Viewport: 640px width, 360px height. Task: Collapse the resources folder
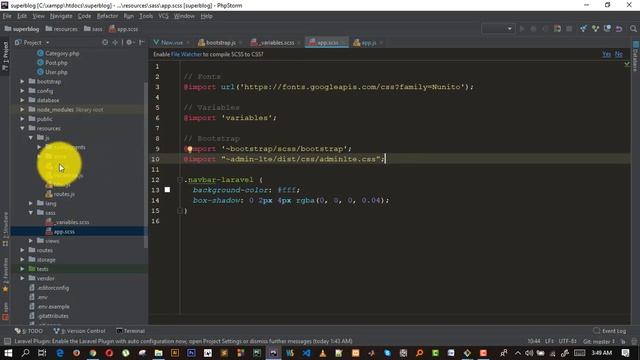(22, 129)
